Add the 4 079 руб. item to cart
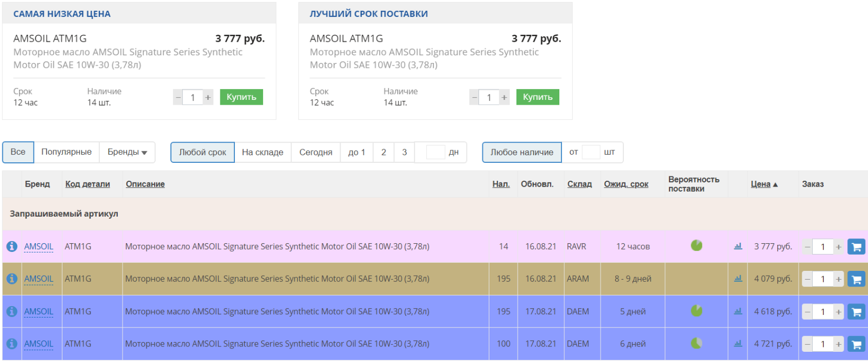The image size is (868, 361). coord(856,279)
